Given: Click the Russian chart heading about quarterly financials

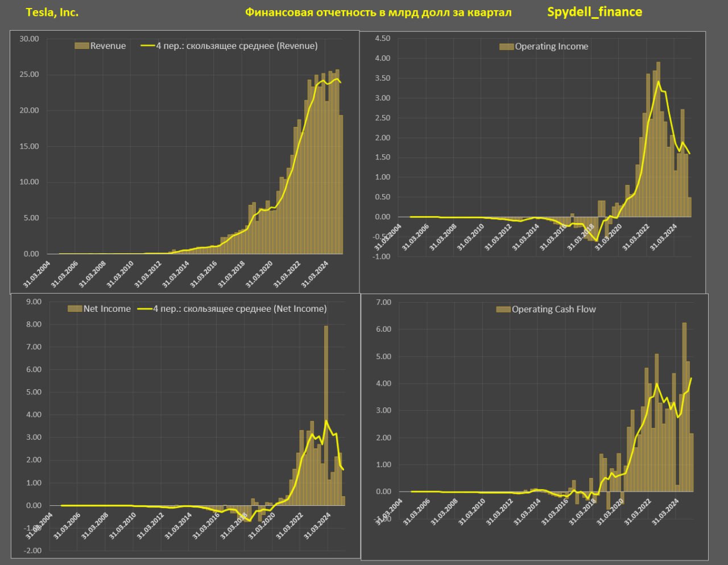Looking at the screenshot, I should tap(378, 13).
